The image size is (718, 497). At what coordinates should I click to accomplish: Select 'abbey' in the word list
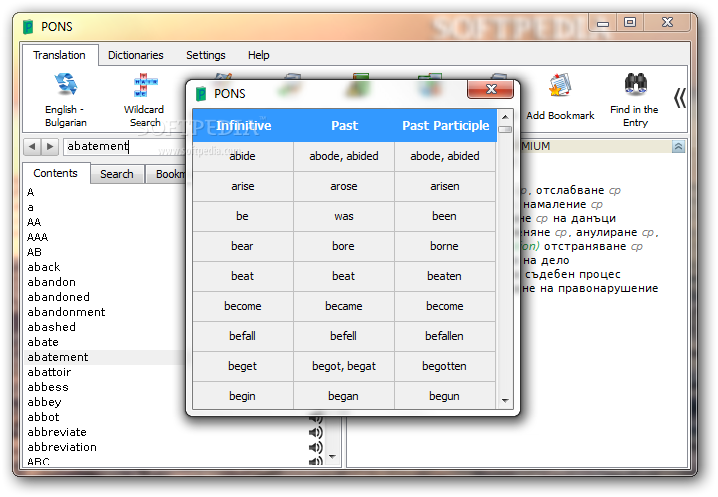tap(44, 402)
